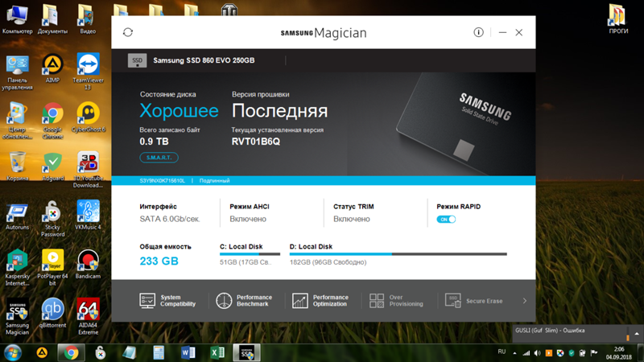Click the GUSLI (Guf Slim) - Ошибка notification
This screenshot has width=644, height=362.
[x=550, y=331]
